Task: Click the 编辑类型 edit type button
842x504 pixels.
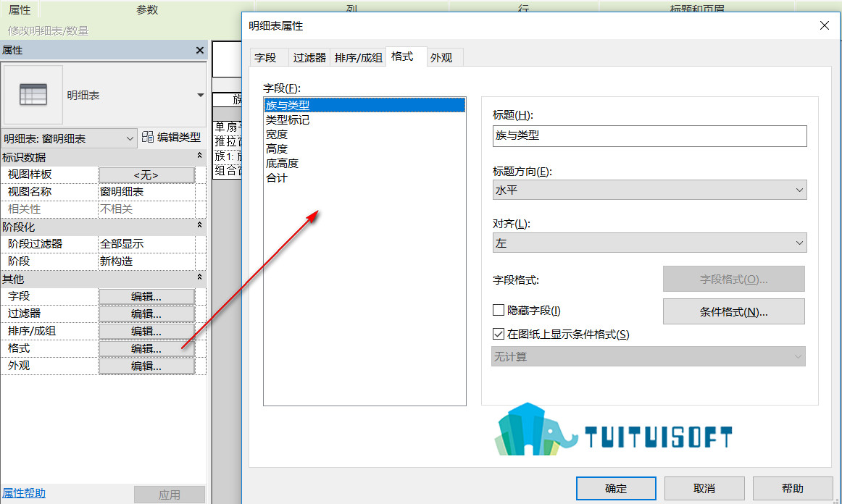Action: pyautogui.click(x=171, y=138)
